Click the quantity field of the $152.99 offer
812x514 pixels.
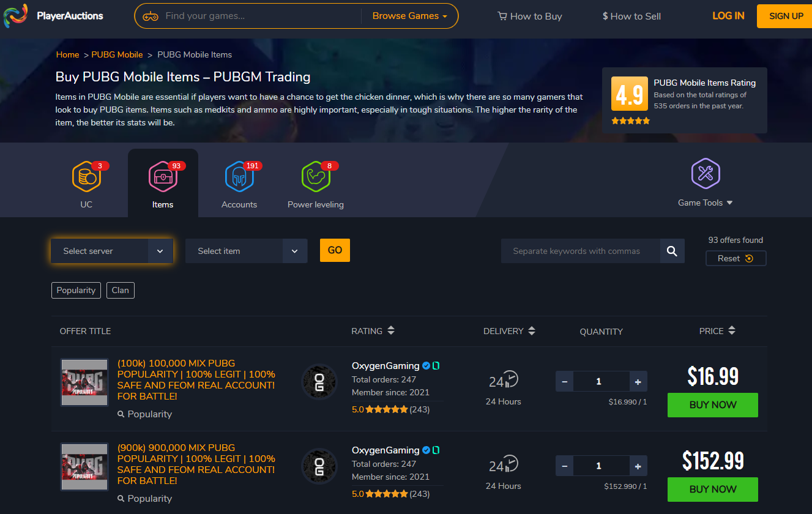click(602, 466)
